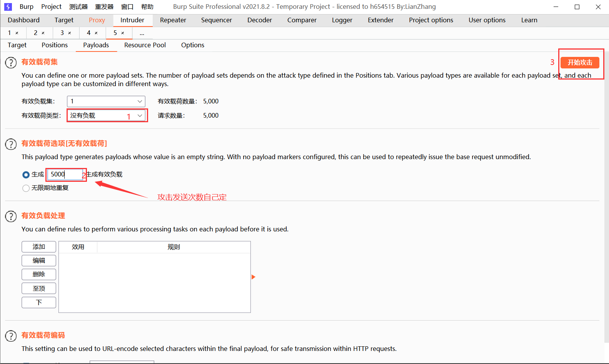Open help for 有效负载处理 section
Screen dimensions: 609x364
click(11, 216)
